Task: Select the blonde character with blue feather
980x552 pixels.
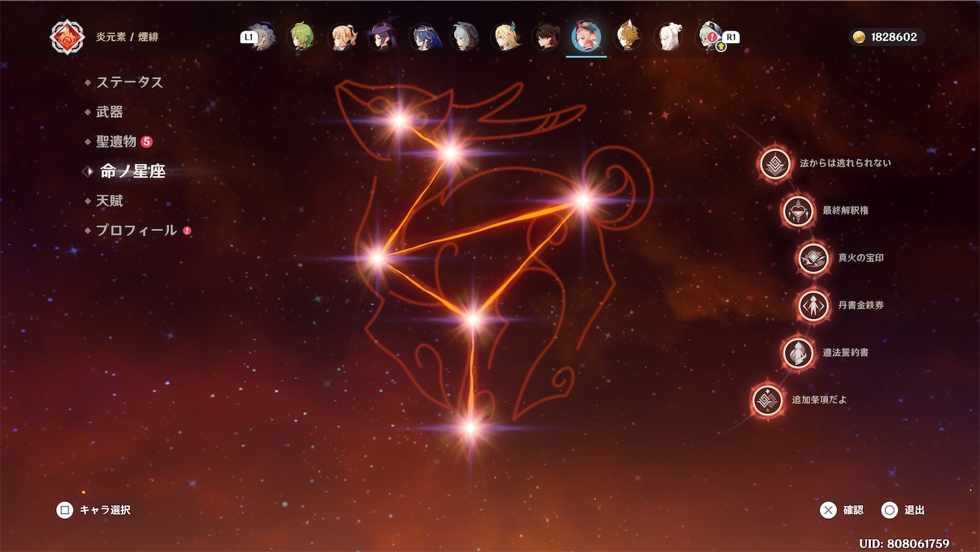Action: pyautogui.click(x=505, y=37)
